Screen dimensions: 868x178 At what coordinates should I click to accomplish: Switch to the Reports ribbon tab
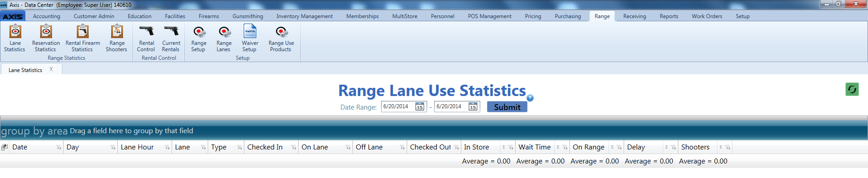pyautogui.click(x=669, y=16)
